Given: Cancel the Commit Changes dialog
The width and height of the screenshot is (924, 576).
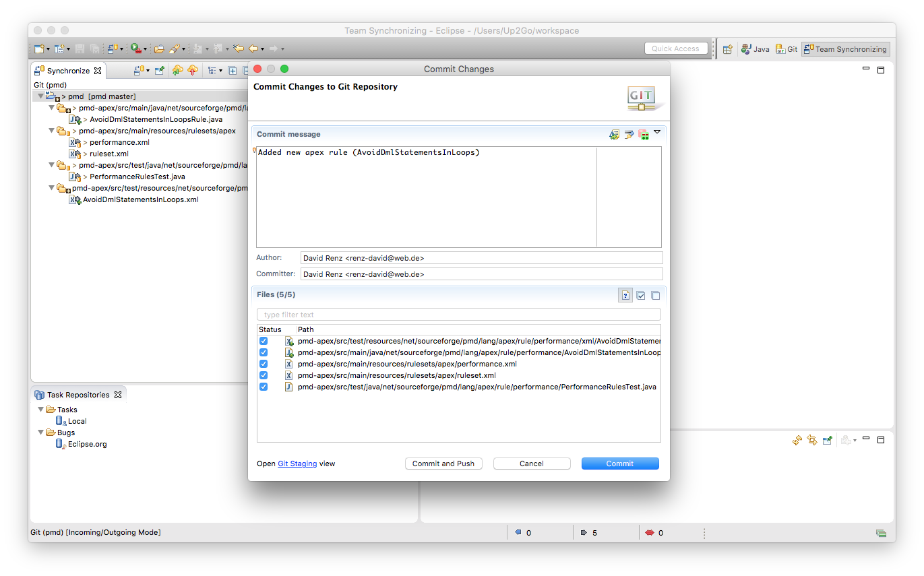Looking at the screenshot, I should pyautogui.click(x=532, y=463).
